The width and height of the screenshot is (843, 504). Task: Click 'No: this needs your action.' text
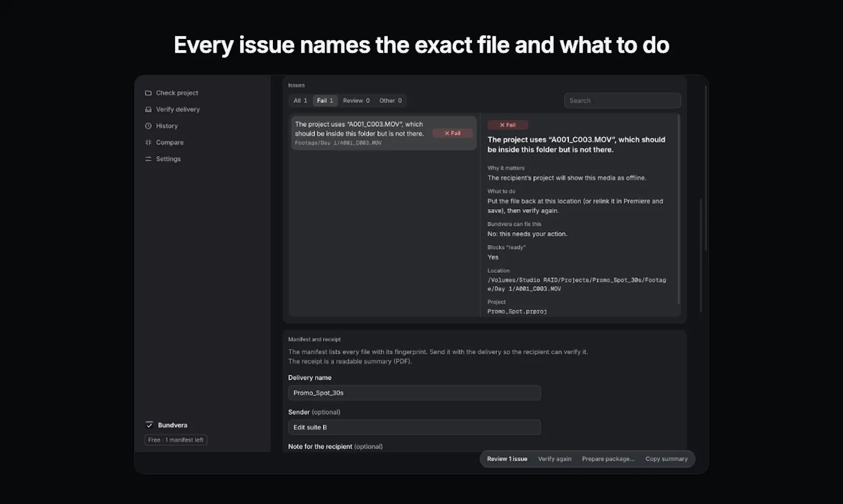pyautogui.click(x=527, y=234)
